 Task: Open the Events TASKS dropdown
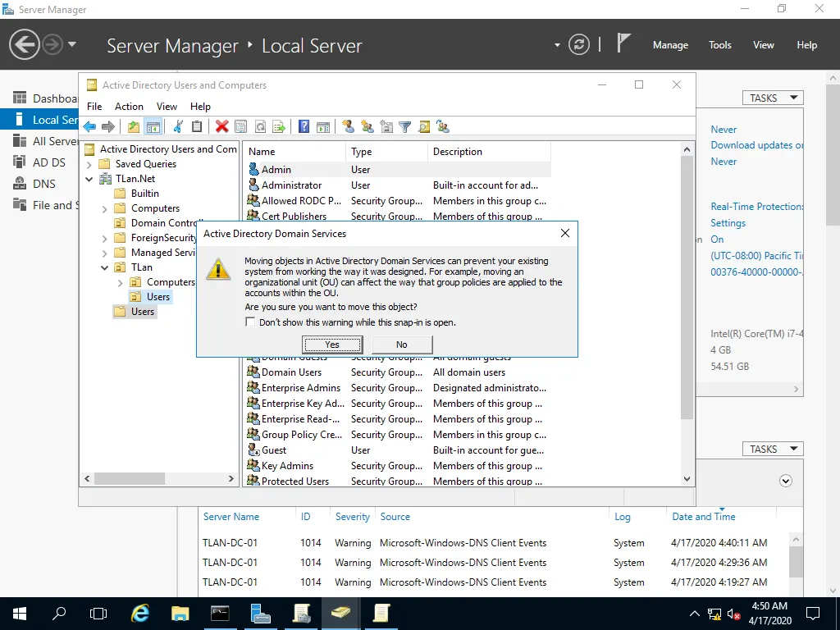point(773,449)
